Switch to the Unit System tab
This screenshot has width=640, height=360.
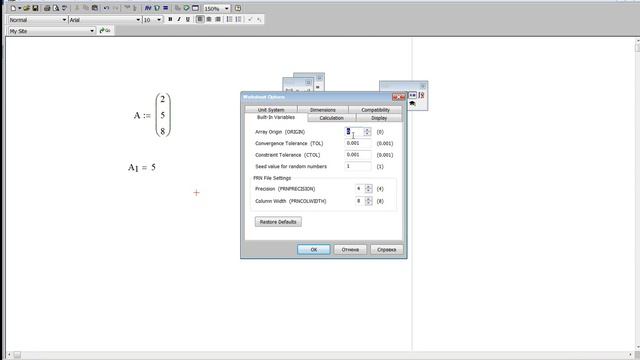[x=271, y=110]
